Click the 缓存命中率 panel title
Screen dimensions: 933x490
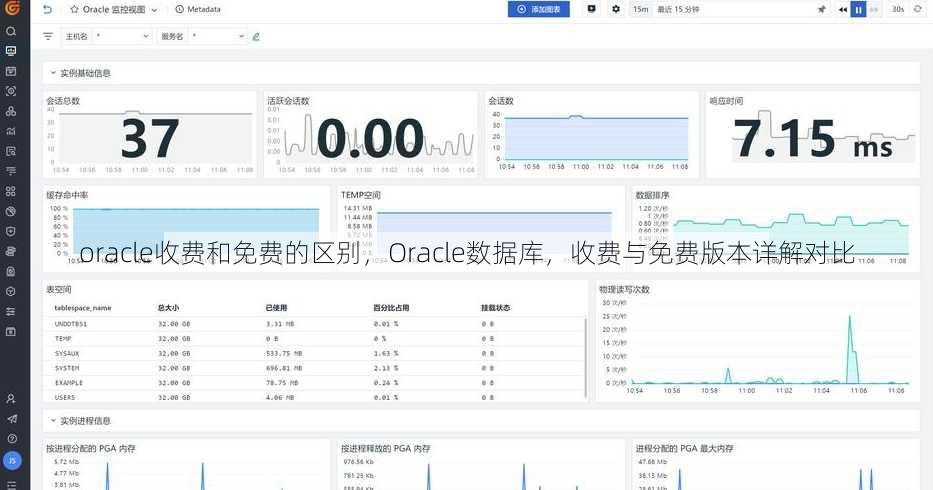[67, 195]
